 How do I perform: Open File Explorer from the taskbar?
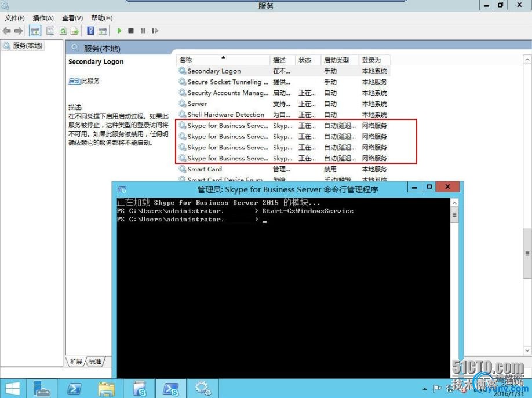106,389
